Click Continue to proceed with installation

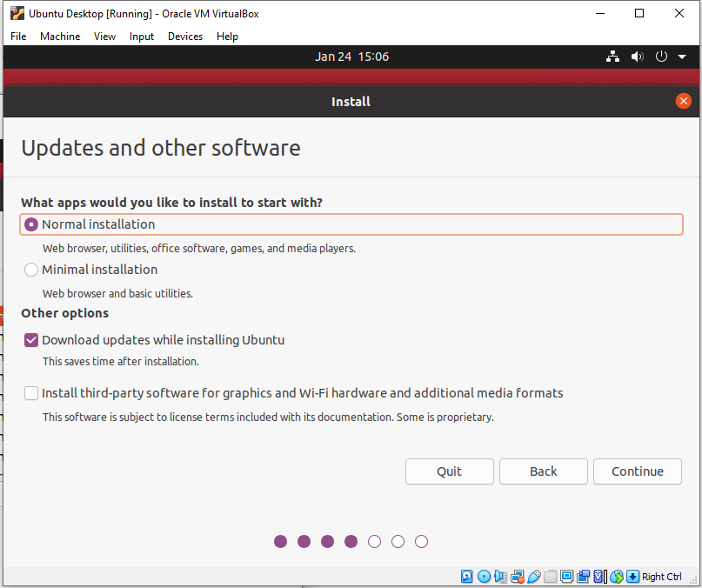[x=638, y=471]
